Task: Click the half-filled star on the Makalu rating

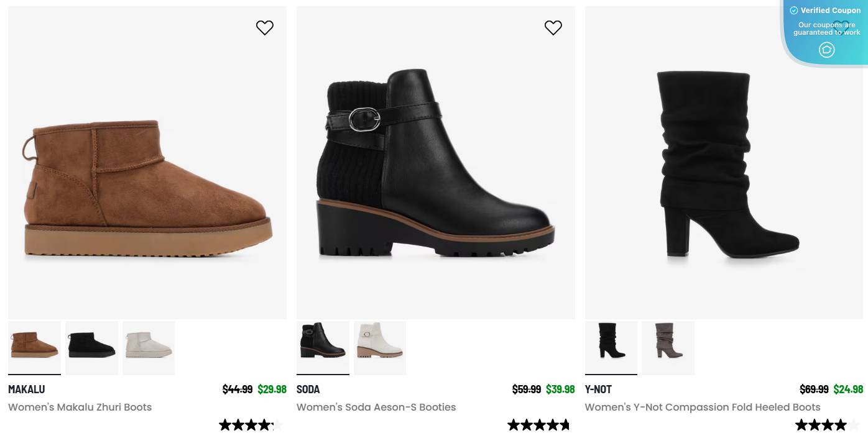Action: click(278, 425)
